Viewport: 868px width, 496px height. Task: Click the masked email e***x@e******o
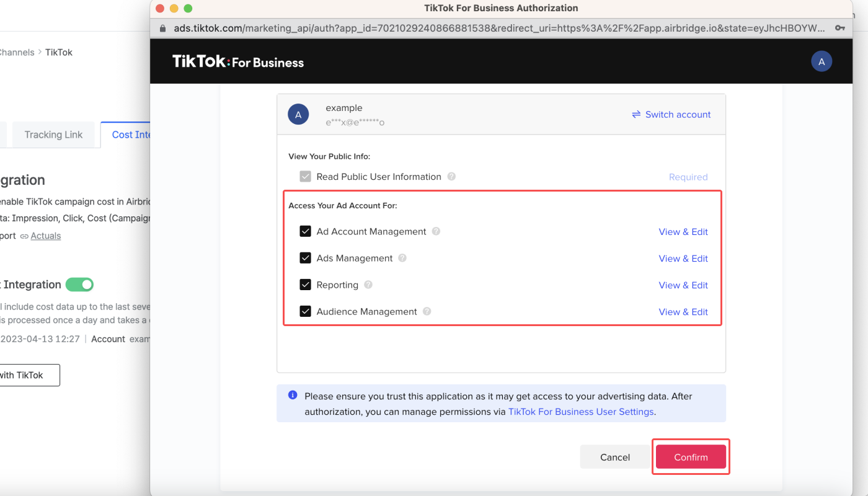[x=355, y=122]
